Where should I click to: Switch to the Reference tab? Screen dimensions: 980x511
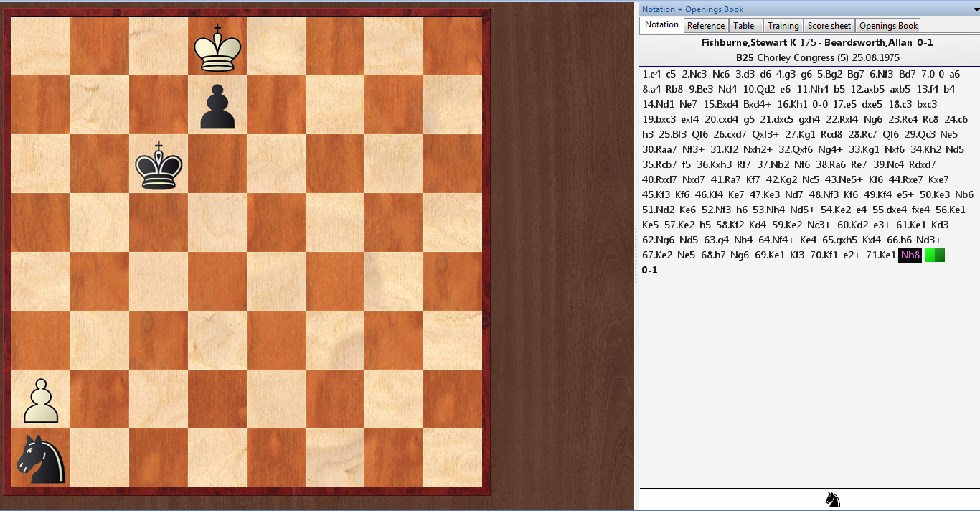pyautogui.click(x=705, y=26)
